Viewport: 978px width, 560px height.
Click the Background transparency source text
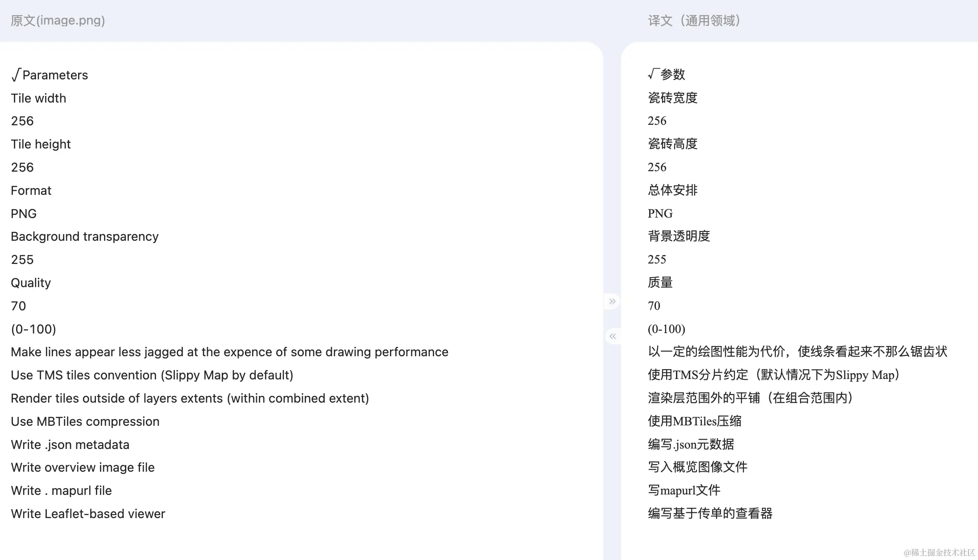coord(84,236)
